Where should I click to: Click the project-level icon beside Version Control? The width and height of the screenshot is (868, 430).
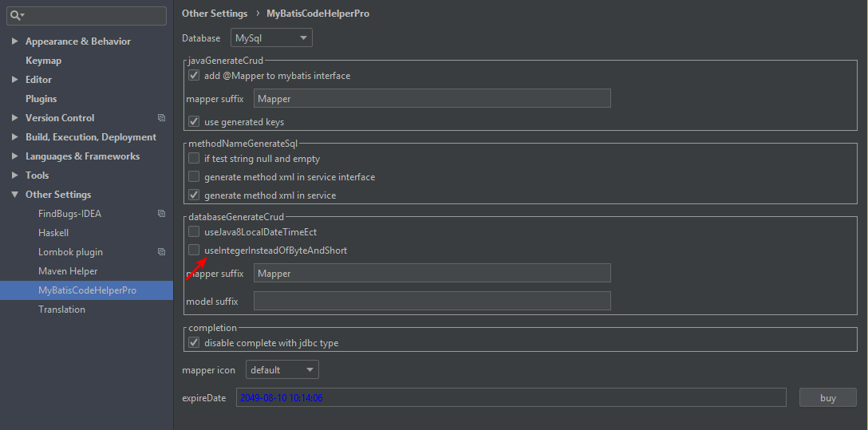[x=161, y=118]
